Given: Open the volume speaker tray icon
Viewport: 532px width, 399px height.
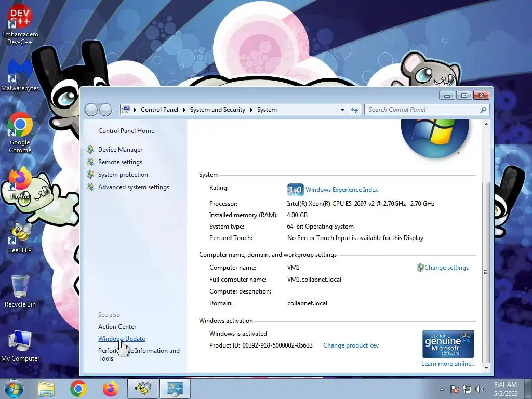Looking at the screenshot, I should pos(480,389).
